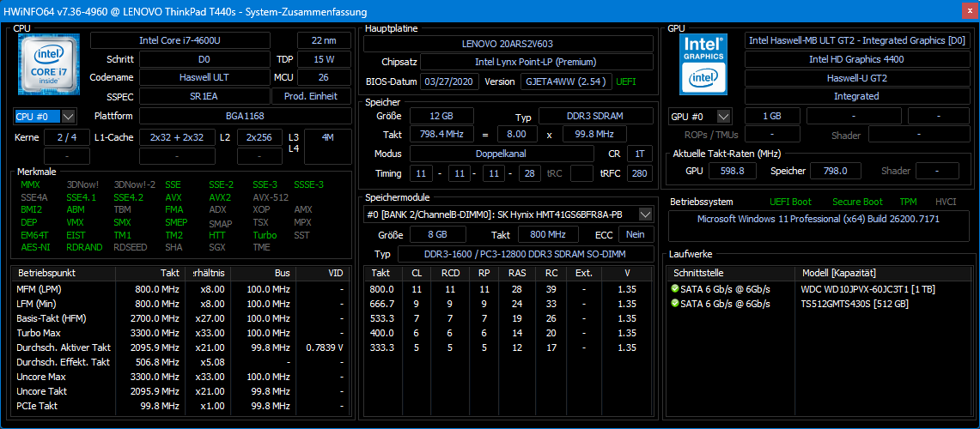Click the Intel Core i7 logo
This screenshot has width=980, height=429.
[49, 64]
